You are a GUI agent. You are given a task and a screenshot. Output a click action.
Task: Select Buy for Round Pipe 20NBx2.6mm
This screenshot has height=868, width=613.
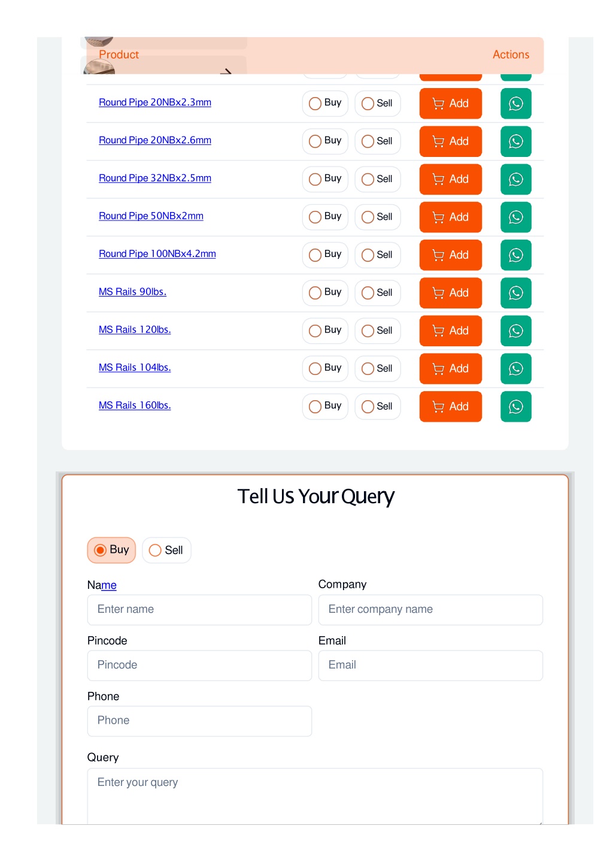pyautogui.click(x=325, y=141)
